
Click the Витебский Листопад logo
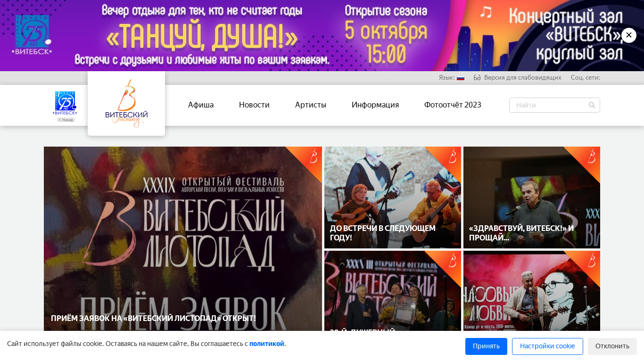(x=126, y=104)
